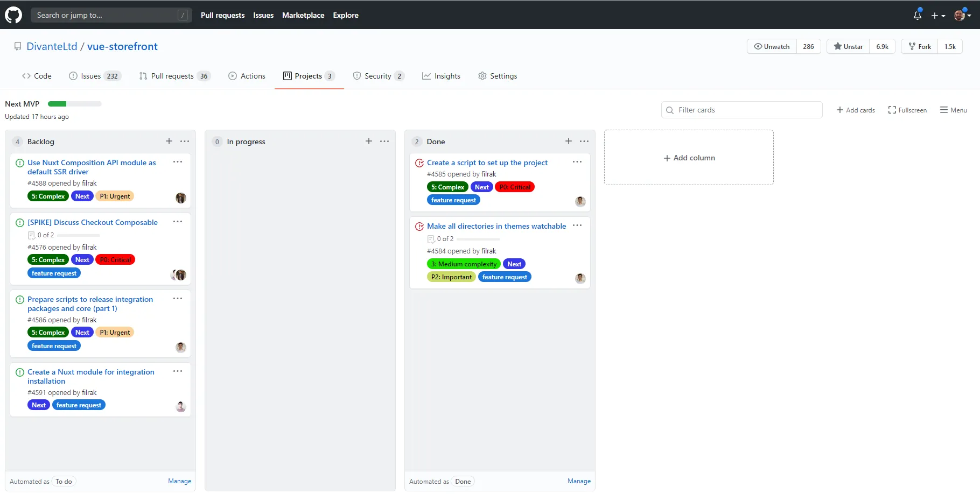Open card menu for Create a script card

click(577, 162)
